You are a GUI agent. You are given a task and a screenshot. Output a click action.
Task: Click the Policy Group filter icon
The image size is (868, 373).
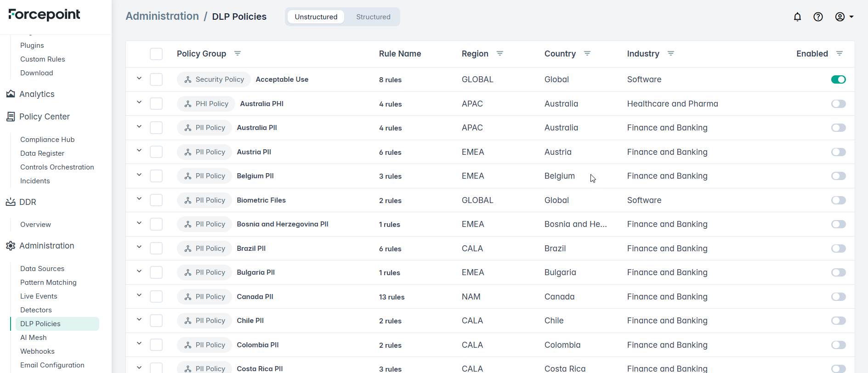tap(238, 54)
